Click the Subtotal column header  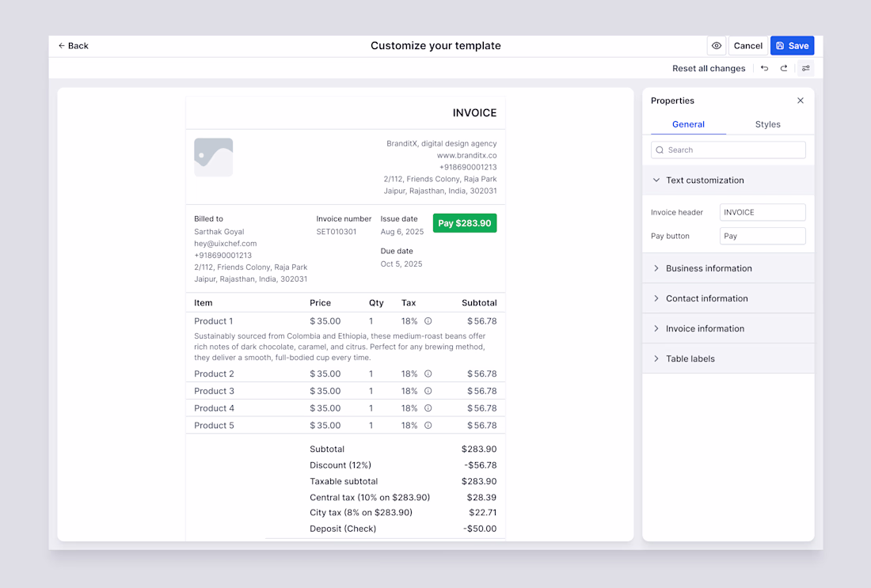click(479, 302)
